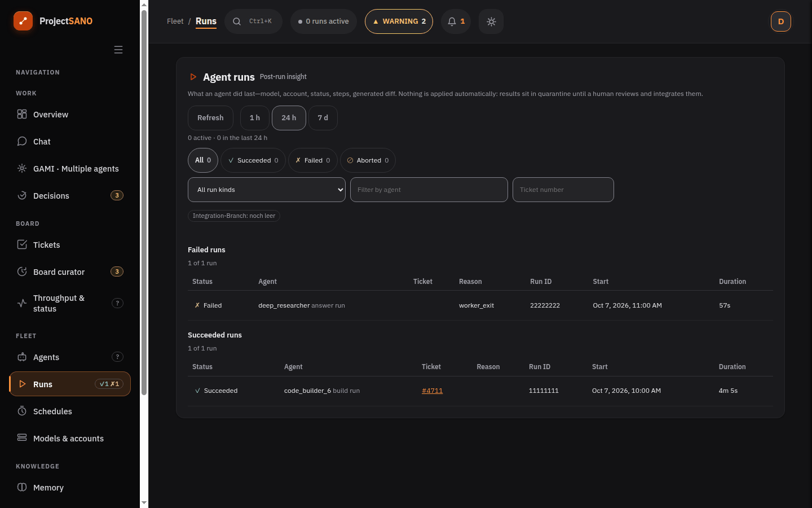
Task: Open ticket link #4711
Action: click(432, 391)
